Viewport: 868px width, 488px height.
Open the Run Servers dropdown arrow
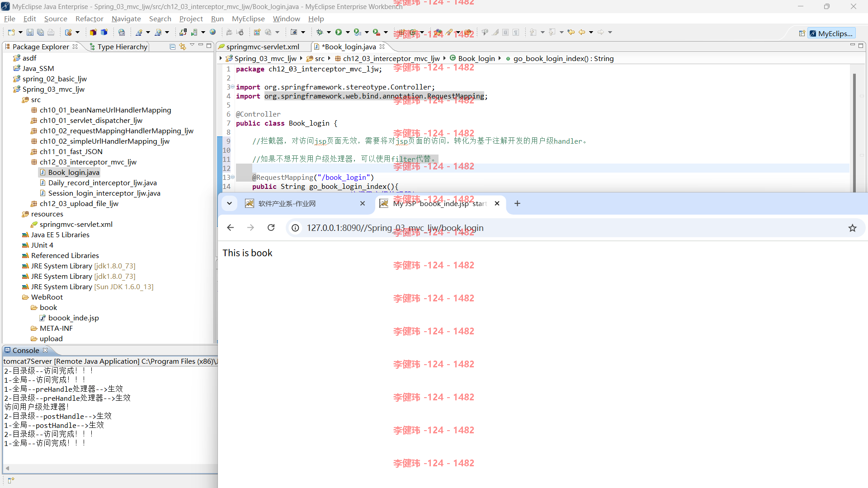click(203, 32)
